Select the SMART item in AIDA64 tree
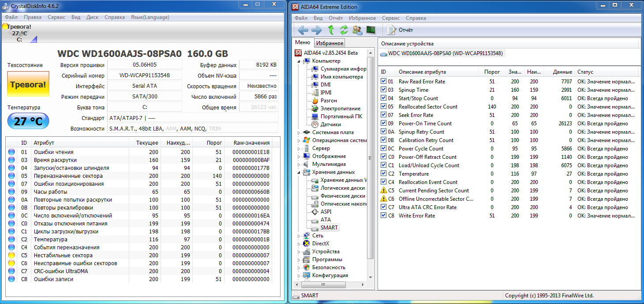The width and height of the screenshot is (644, 304). [x=329, y=228]
